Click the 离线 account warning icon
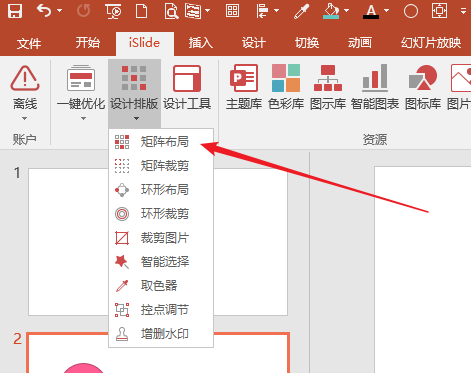 click(x=25, y=79)
